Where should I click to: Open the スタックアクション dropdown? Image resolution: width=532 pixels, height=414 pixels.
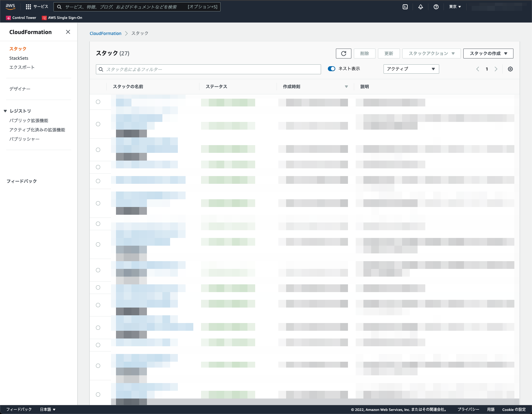coord(431,54)
